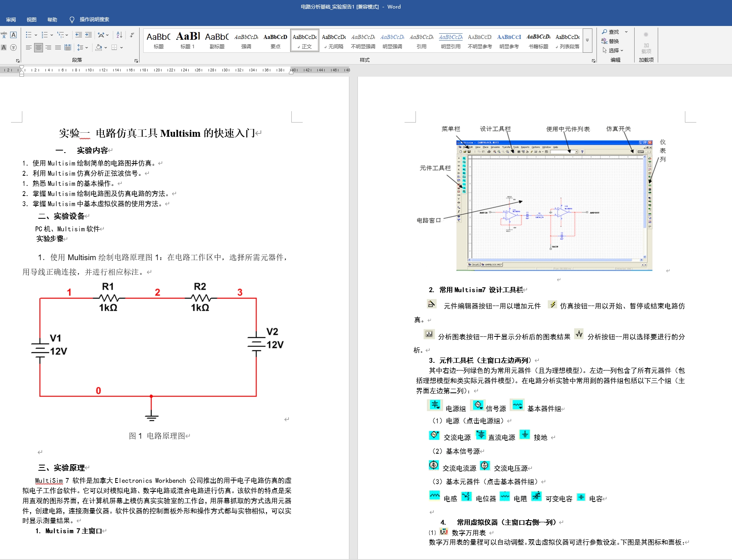Expand the styles gallery
Image resolution: width=732 pixels, height=560 pixels.
coord(587,41)
